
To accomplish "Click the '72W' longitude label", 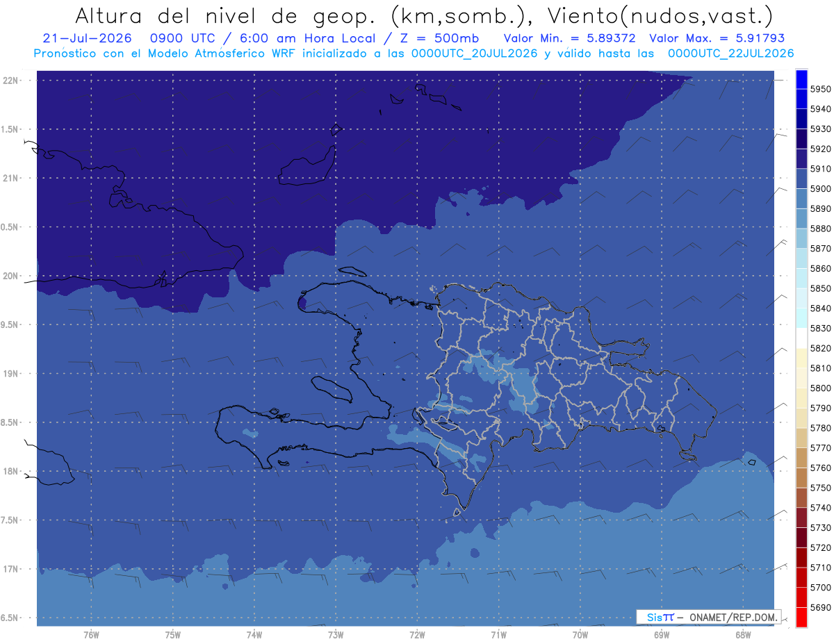I will pos(417,635).
